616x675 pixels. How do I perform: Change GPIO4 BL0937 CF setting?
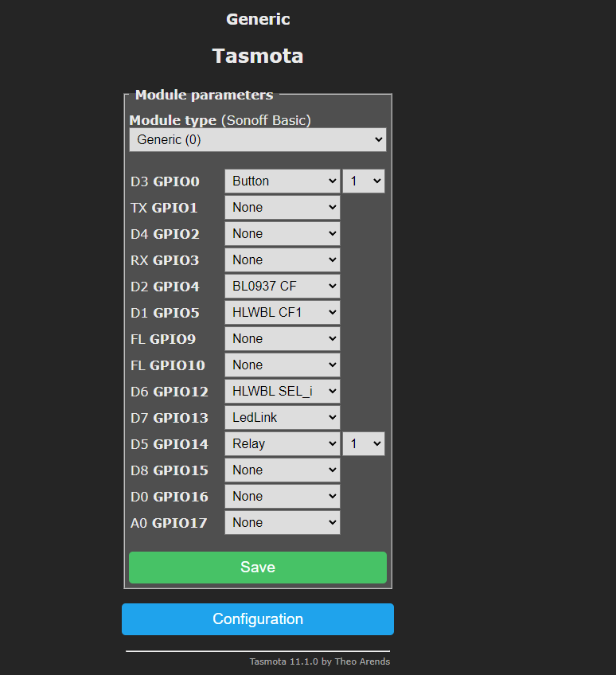pos(282,287)
